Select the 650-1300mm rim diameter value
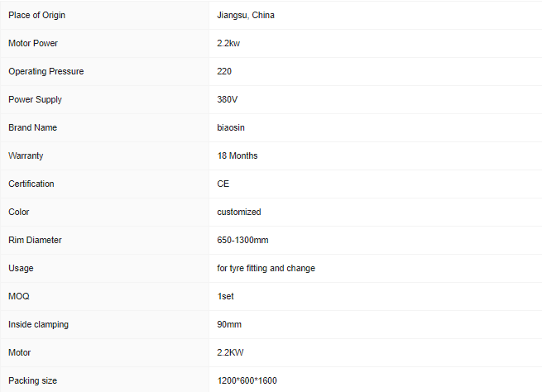 tap(242, 240)
